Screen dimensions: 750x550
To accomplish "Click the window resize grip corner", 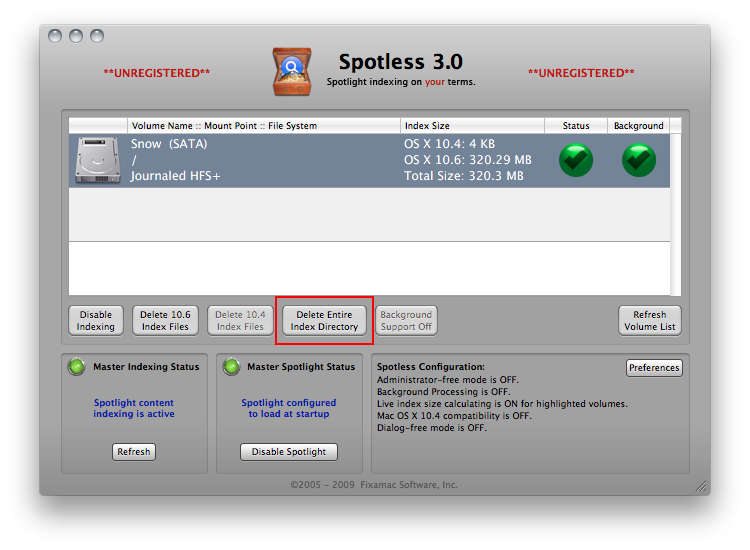I will pyautogui.click(x=702, y=487).
